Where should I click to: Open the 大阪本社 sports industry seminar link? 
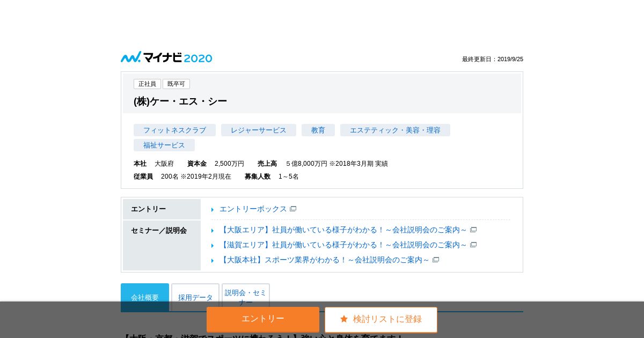(324, 260)
